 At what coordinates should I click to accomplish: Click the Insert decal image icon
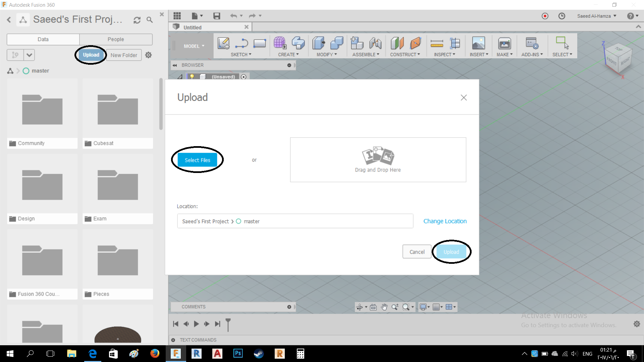[x=478, y=43]
